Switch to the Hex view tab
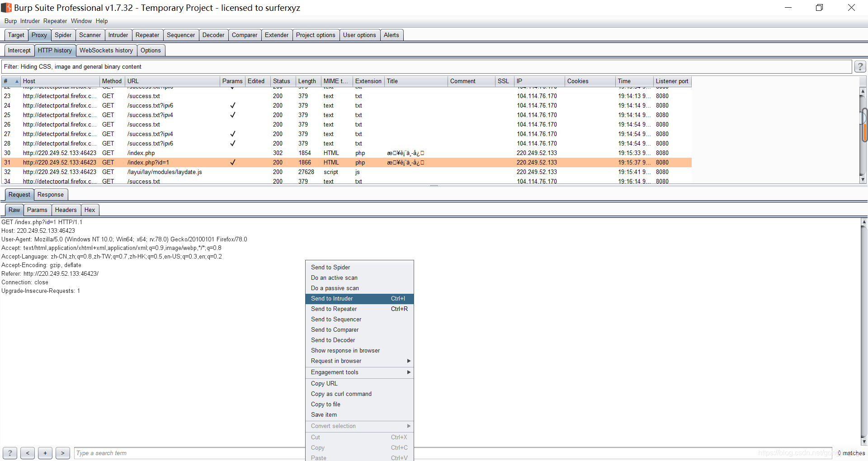Screen dimensions: 868x461 coord(90,210)
